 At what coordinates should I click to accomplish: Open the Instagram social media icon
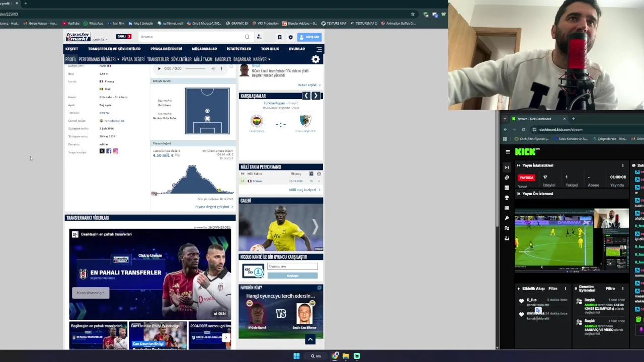tap(115, 151)
